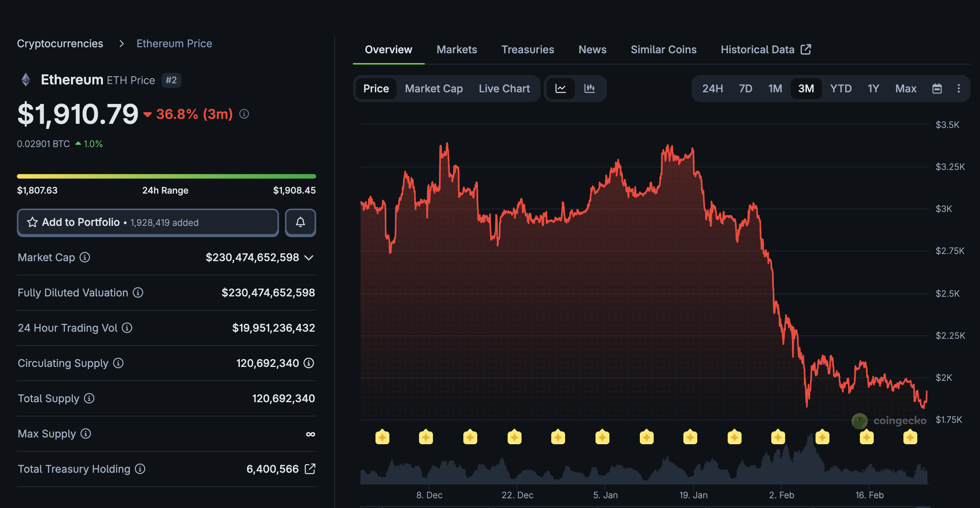Click the price alert bell icon
The image size is (980, 508).
(x=300, y=222)
